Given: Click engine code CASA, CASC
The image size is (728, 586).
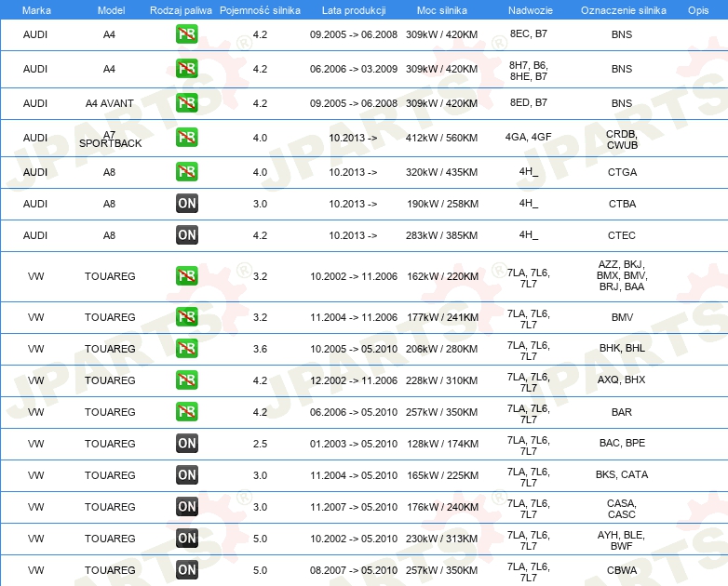Looking at the screenshot, I should click(x=622, y=509).
